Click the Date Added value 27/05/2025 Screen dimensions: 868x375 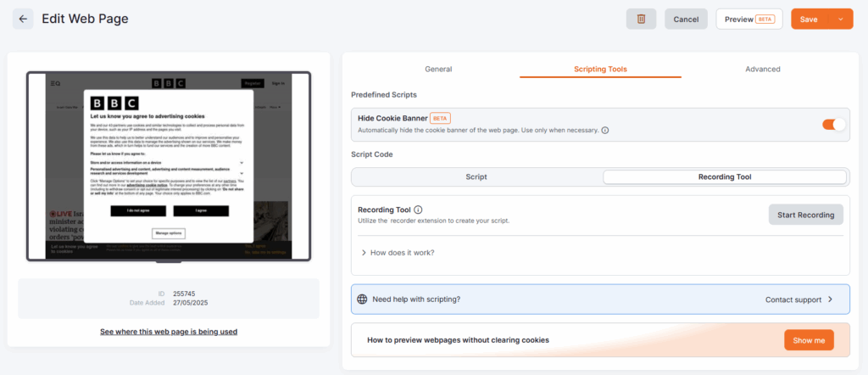click(x=191, y=302)
